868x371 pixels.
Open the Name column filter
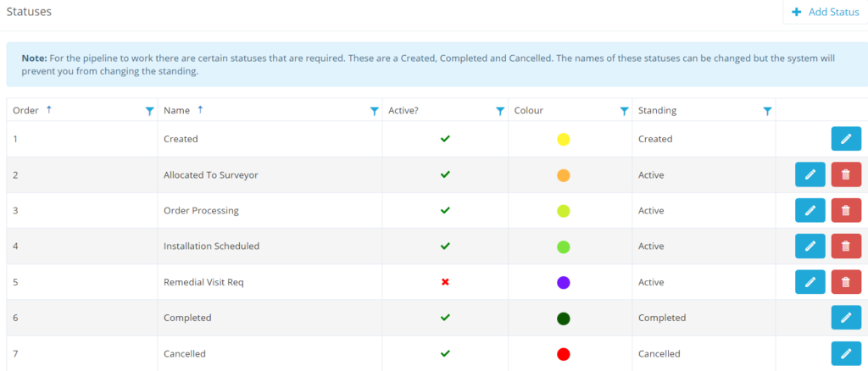click(374, 111)
